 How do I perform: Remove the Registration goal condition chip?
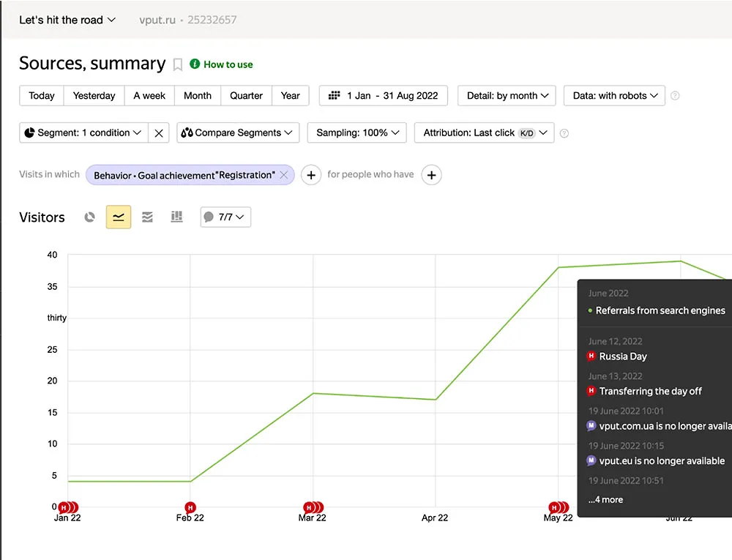coord(284,175)
